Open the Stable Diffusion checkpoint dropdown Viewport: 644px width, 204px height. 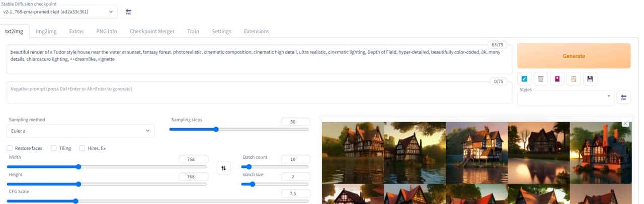pyautogui.click(x=59, y=12)
